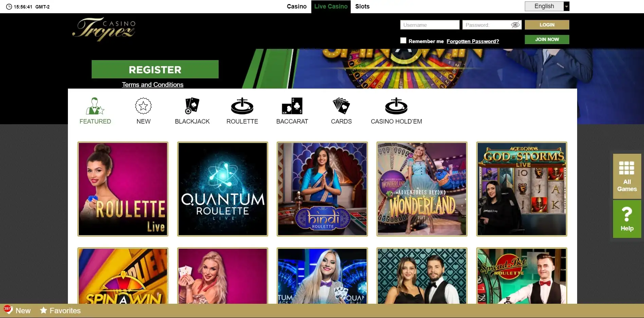Select the Featured dealer category icon

[x=95, y=106]
